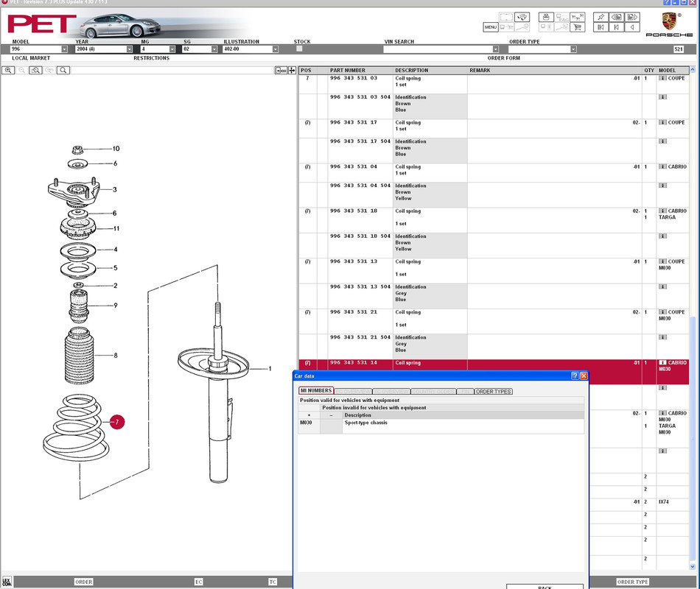Click the TC button in bottom bar
Screen dimensions: 700x589
tap(273, 582)
